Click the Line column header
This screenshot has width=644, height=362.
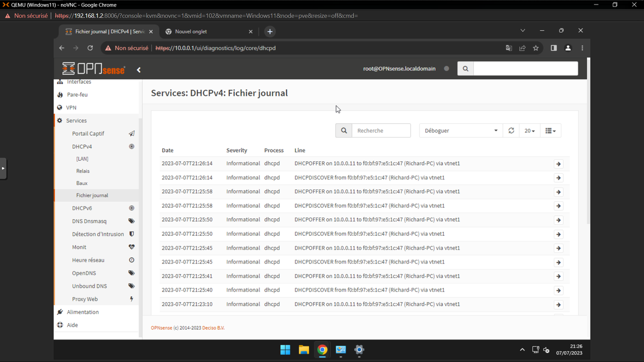pos(300,150)
